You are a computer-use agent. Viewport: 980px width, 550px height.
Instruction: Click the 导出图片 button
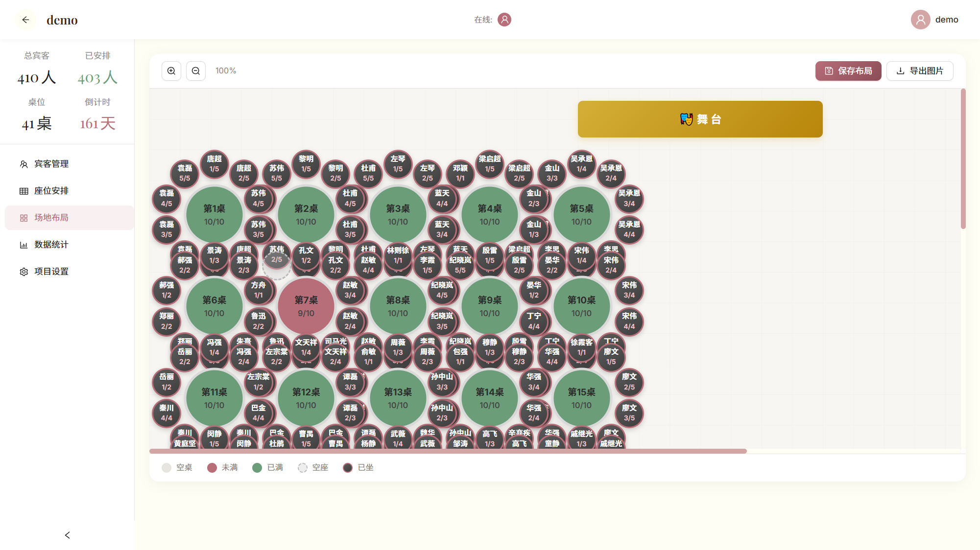920,71
